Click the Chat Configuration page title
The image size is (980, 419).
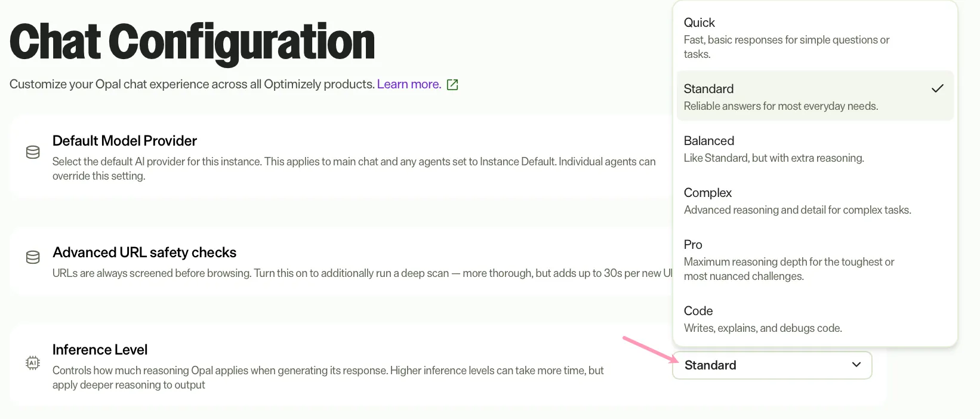(192, 42)
